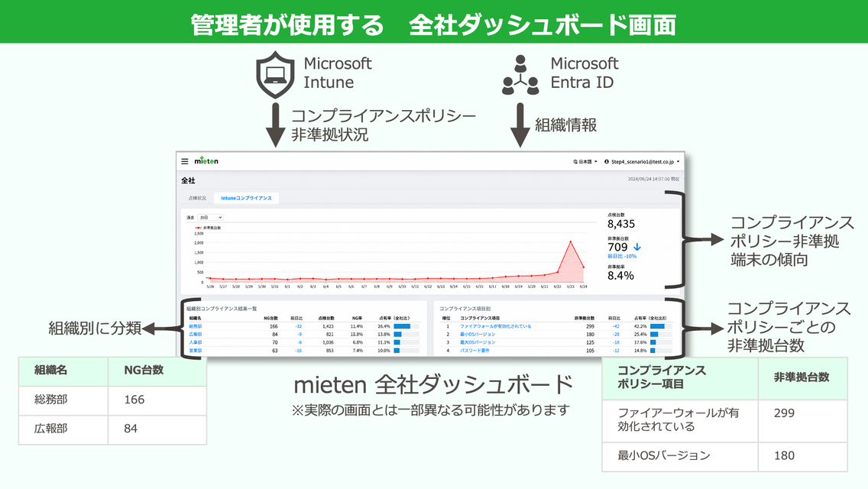
Task: Click the 180 cell in enlarged policy table
Action: click(x=803, y=456)
